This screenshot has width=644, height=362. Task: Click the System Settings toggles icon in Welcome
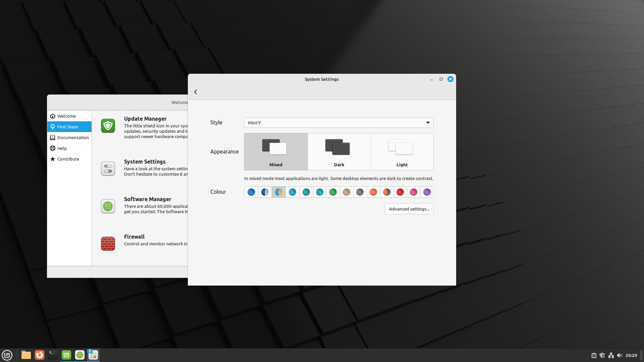[x=108, y=169]
